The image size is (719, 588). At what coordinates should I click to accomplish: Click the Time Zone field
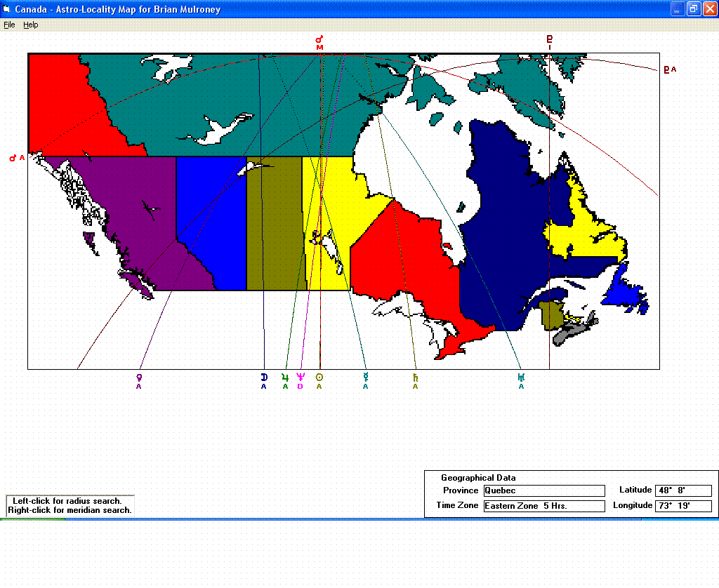[543, 506]
